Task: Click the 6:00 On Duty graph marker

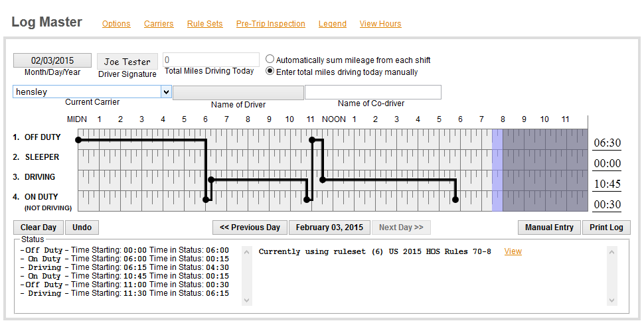Action: (x=206, y=200)
